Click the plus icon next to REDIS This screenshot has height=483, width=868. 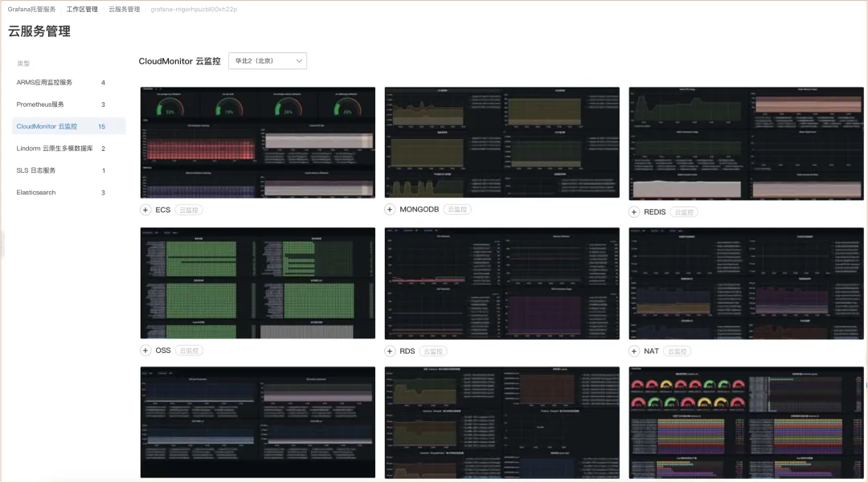coord(634,212)
